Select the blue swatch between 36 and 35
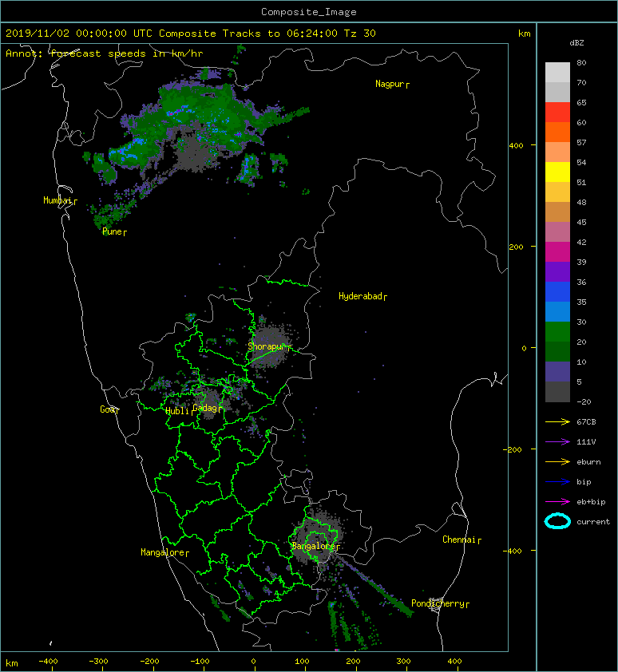This screenshot has height=672, width=618. coord(557,291)
